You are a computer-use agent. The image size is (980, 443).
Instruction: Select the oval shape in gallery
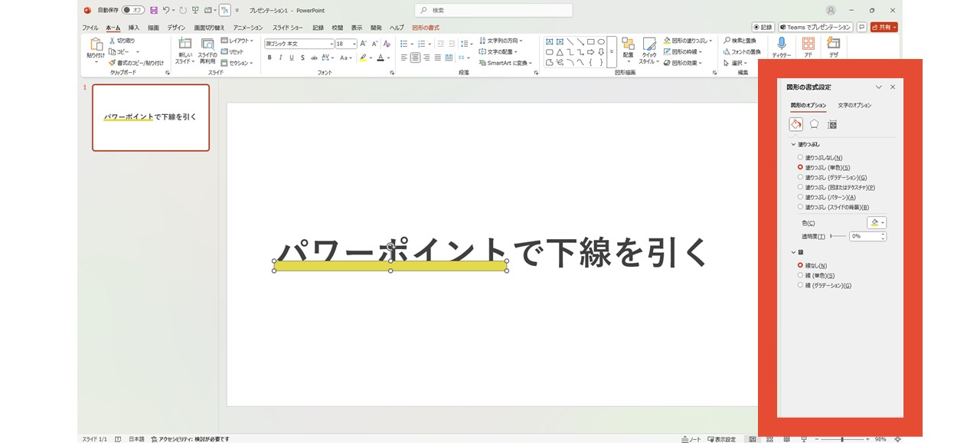pos(601,42)
